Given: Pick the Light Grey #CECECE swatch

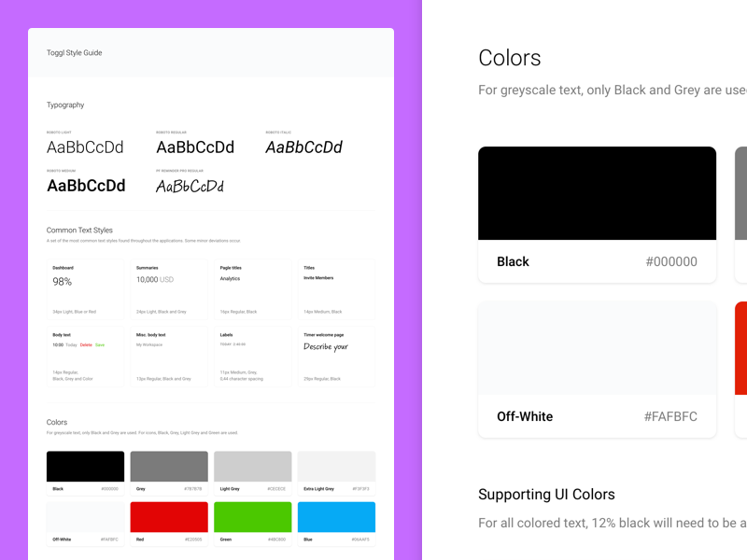Looking at the screenshot, I should [x=252, y=473].
